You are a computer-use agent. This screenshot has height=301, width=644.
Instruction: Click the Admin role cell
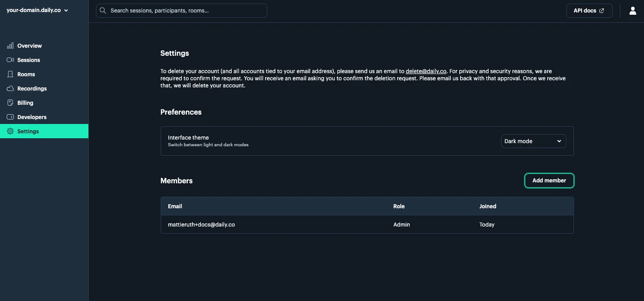[401, 225]
